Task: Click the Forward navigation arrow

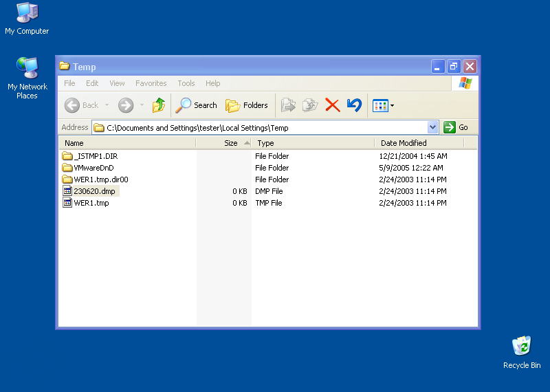Action: click(x=126, y=105)
